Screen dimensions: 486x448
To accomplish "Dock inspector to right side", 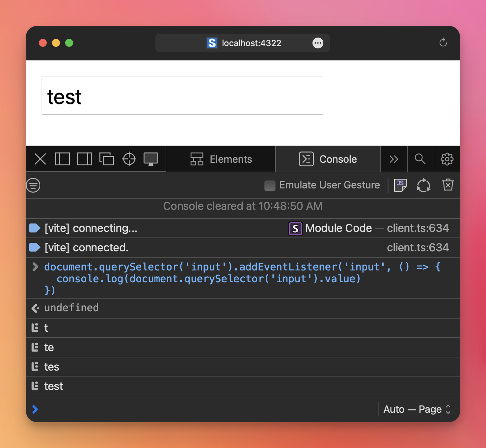I will pyautogui.click(x=84, y=159).
